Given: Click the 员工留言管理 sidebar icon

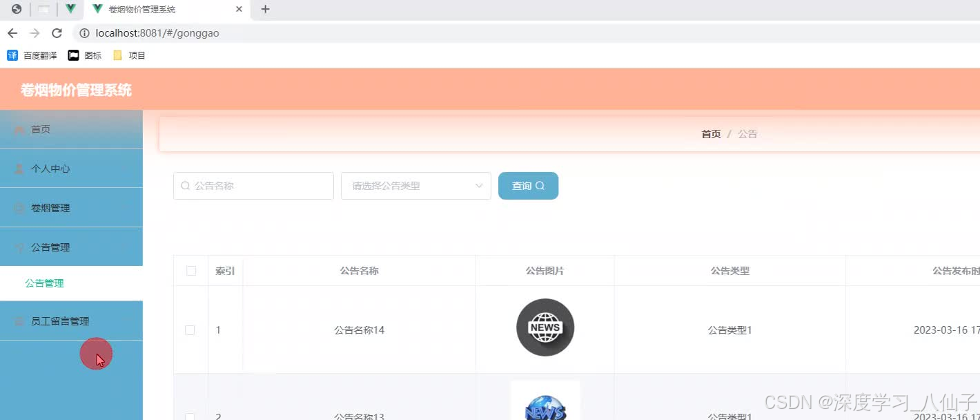Looking at the screenshot, I should coord(18,320).
